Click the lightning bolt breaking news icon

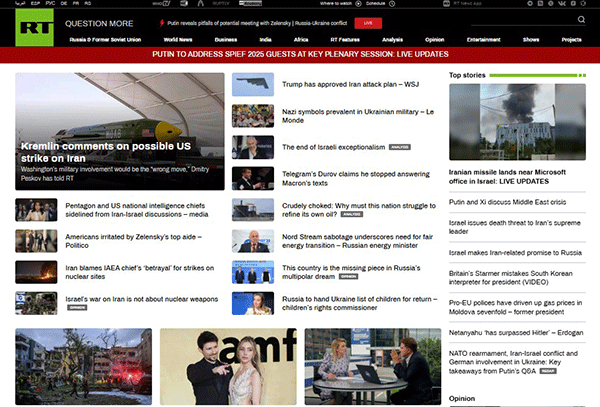pyautogui.click(x=162, y=23)
